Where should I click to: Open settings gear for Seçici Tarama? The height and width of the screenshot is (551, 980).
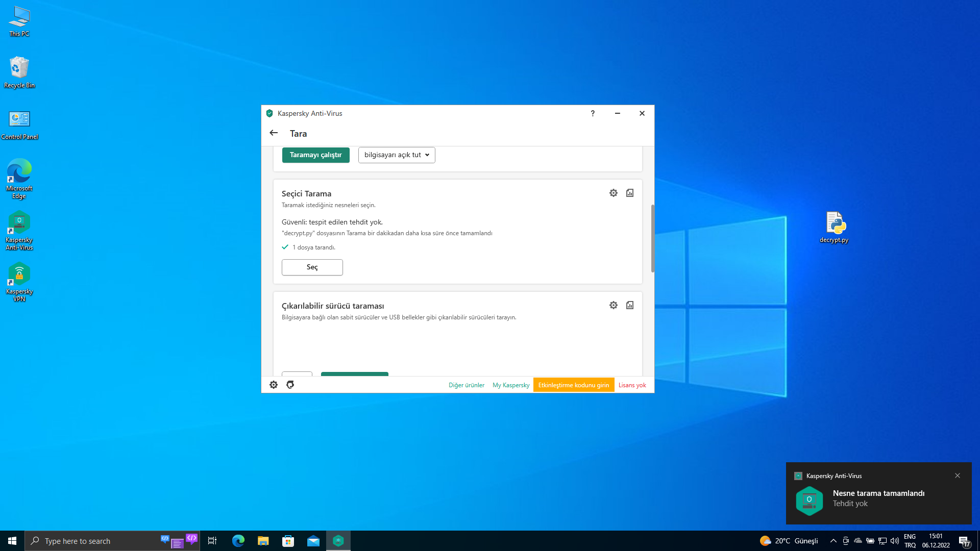(614, 193)
